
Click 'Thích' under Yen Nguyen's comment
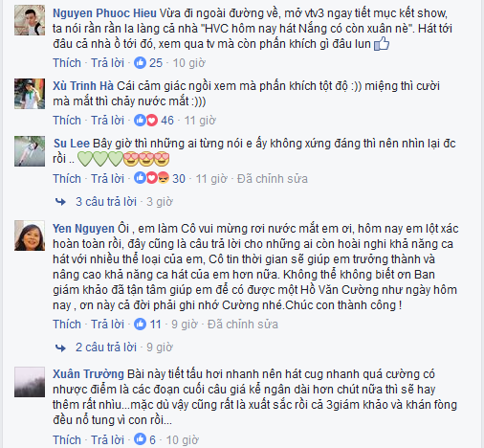click(x=67, y=325)
